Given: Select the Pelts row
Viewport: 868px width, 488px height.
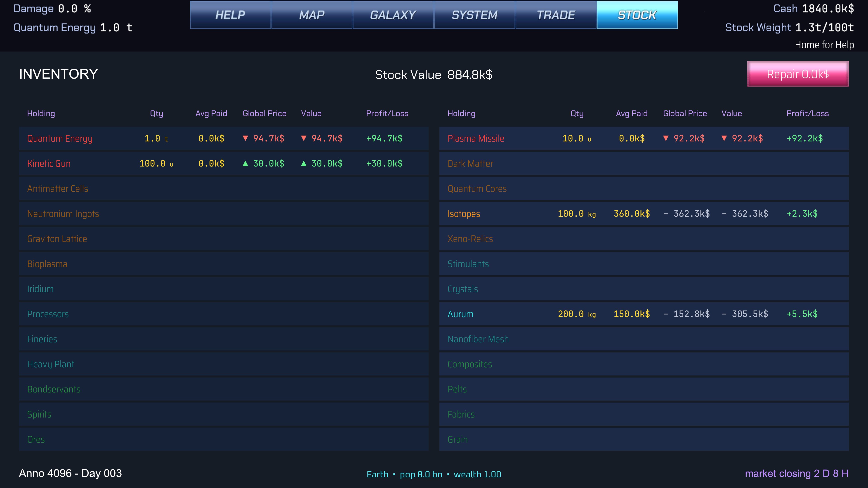Looking at the screenshot, I should [644, 389].
